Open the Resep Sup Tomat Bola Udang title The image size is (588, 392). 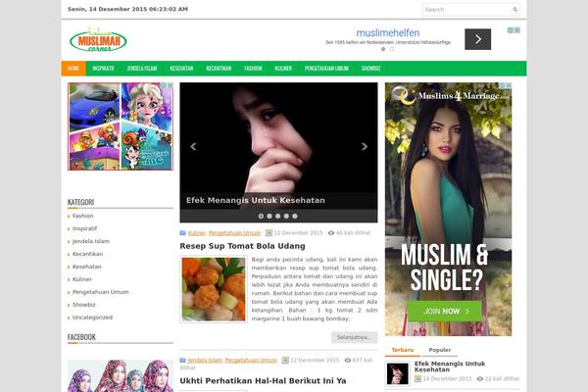[242, 246]
